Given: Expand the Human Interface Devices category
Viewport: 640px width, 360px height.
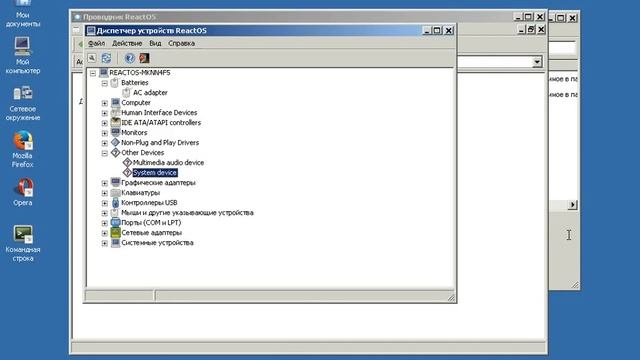Looking at the screenshot, I should (x=104, y=113).
